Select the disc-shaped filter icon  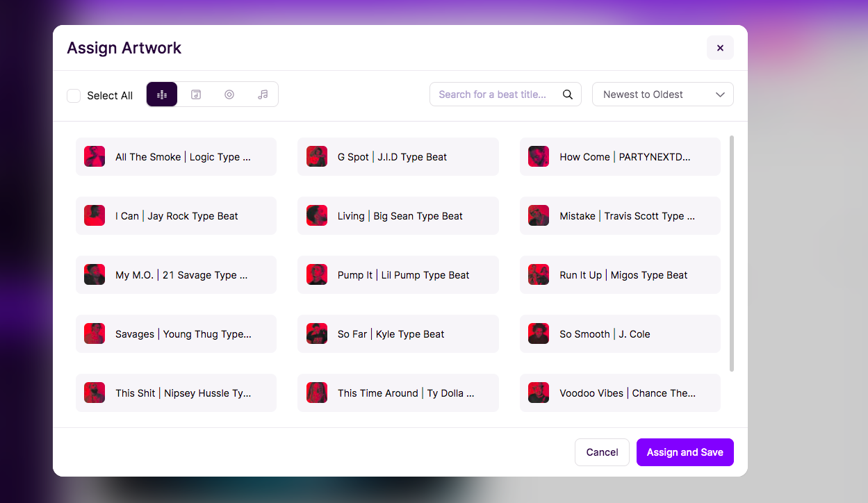pyautogui.click(x=229, y=94)
